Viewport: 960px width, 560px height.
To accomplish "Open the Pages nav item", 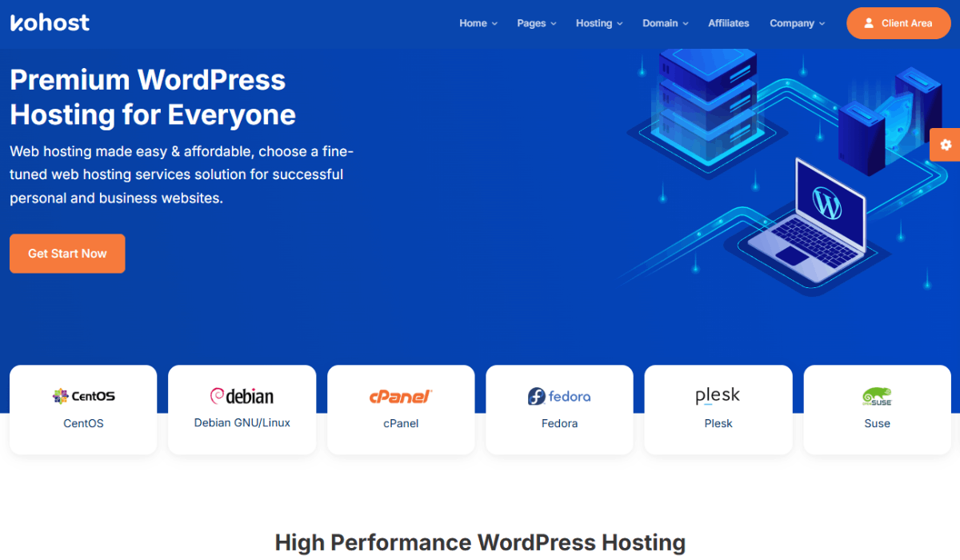I will pos(531,23).
